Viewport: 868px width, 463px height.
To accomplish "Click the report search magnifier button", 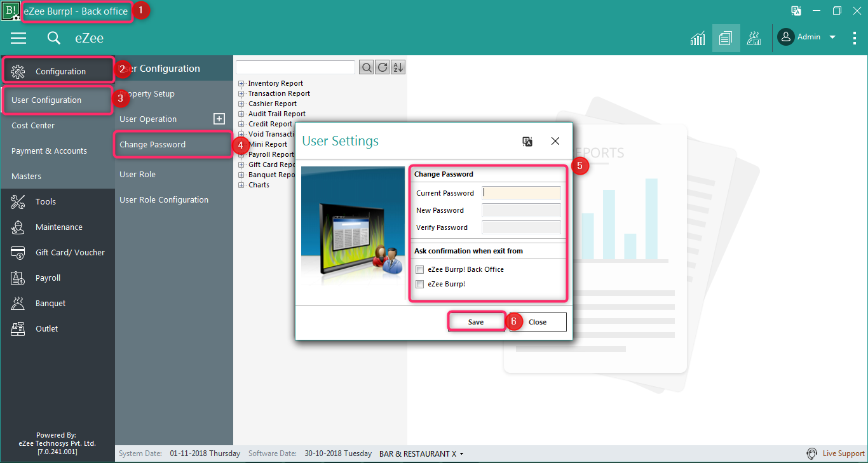I will click(367, 67).
